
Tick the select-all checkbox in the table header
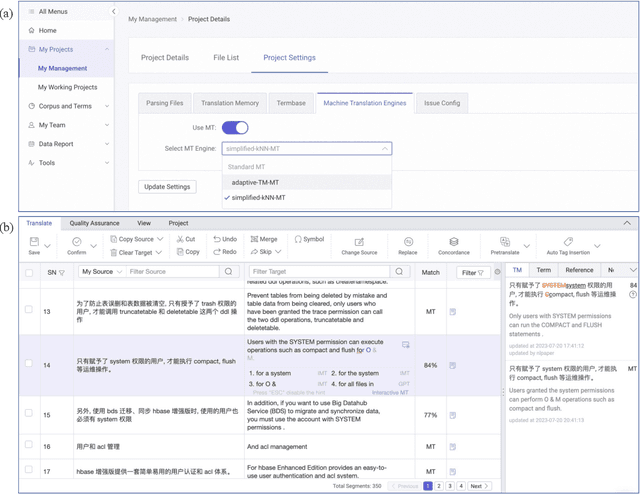[x=29, y=272]
